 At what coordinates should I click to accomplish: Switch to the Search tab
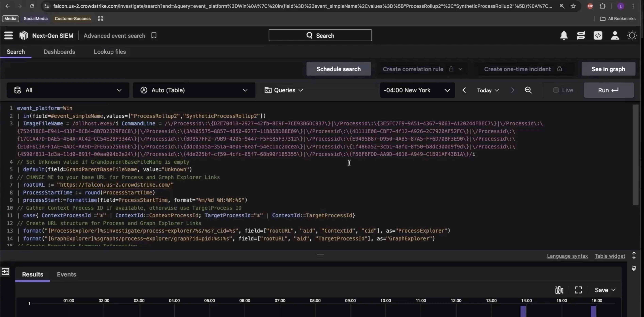(16, 52)
